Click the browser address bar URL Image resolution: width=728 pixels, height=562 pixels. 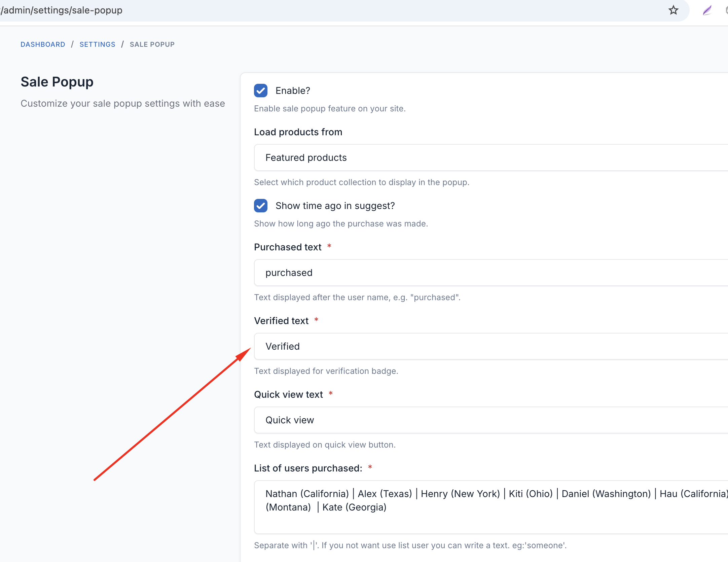click(62, 10)
